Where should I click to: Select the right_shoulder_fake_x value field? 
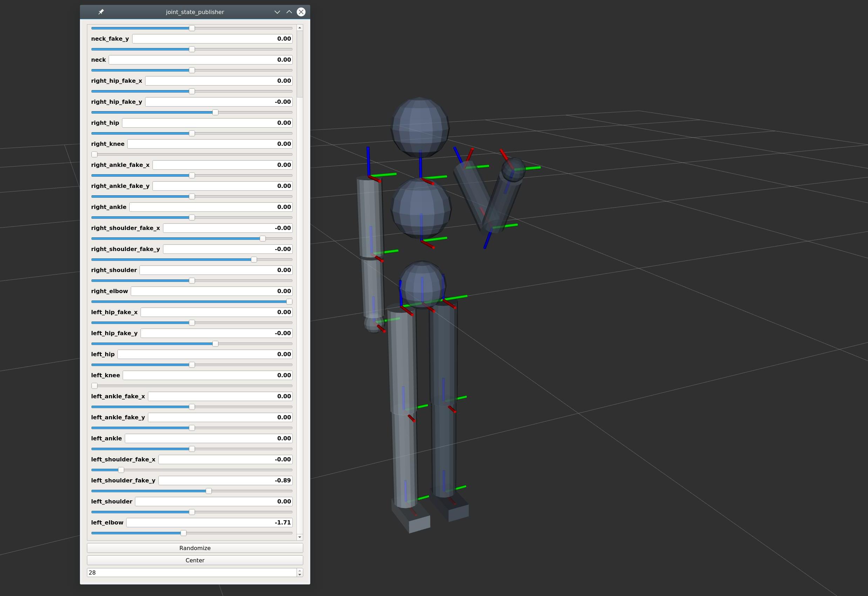(x=227, y=228)
